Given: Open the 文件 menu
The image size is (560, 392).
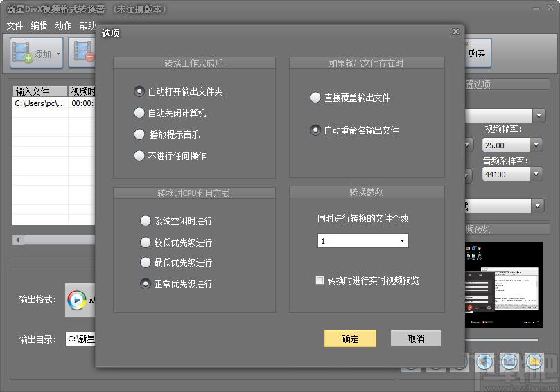Looking at the screenshot, I should click(15, 26).
